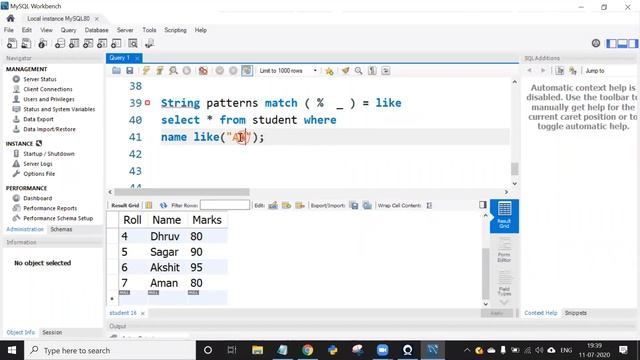Click the rollback transaction icon
The width and height of the screenshot is (640, 360).
point(233,71)
